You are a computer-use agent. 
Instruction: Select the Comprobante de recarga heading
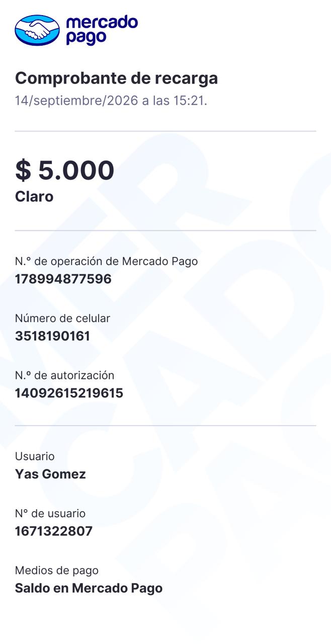(x=116, y=78)
